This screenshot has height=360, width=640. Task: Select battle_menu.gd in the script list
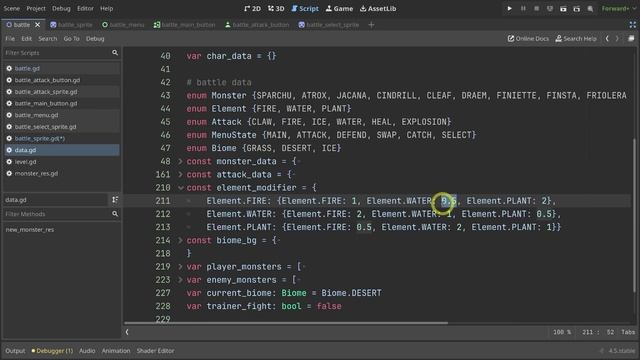[x=61, y=115]
